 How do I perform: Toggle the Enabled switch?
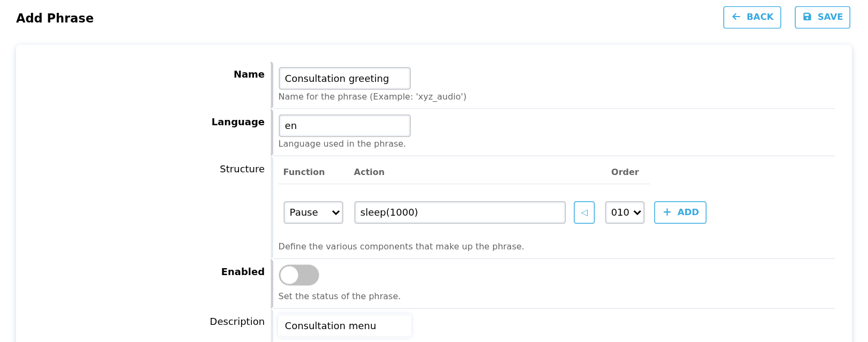[x=299, y=275]
